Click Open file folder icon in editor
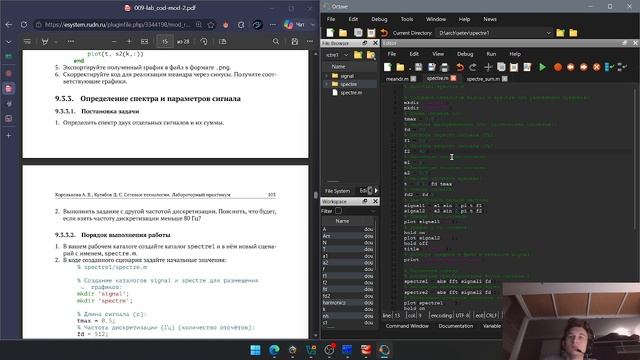Image resolution: width=640 pixels, height=360 pixels. point(400,67)
